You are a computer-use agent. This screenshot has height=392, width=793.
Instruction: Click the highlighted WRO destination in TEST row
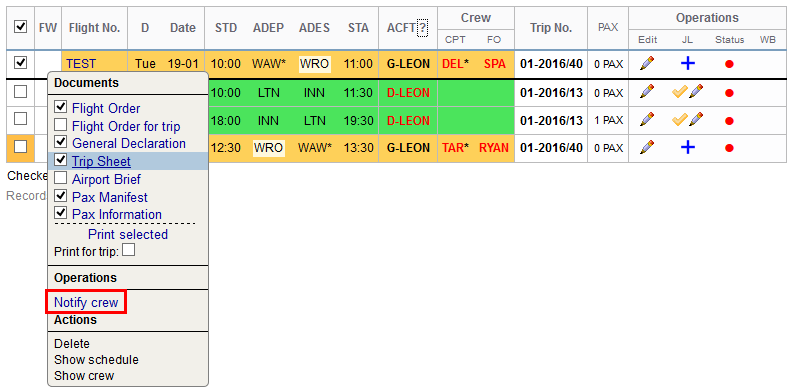click(314, 64)
